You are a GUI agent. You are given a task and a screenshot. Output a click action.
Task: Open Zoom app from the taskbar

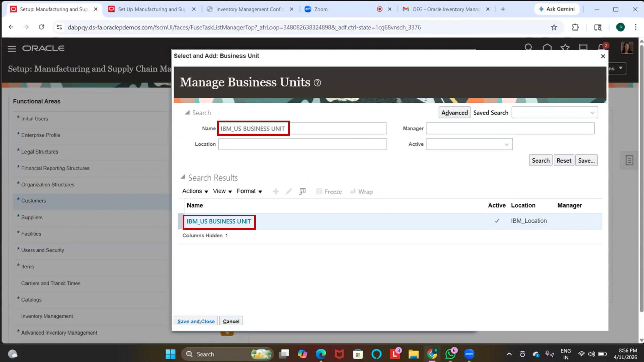[x=469, y=354]
